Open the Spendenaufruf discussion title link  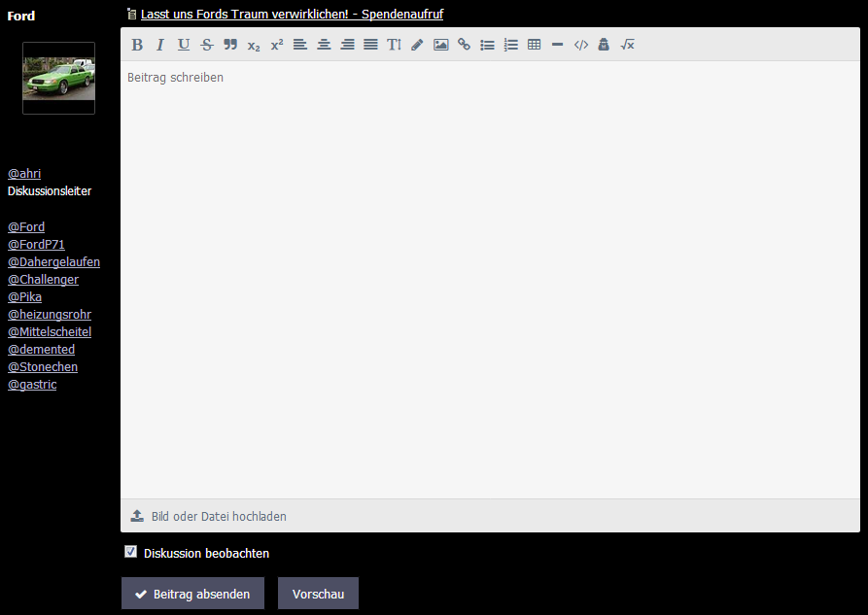(x=292, y=14)
